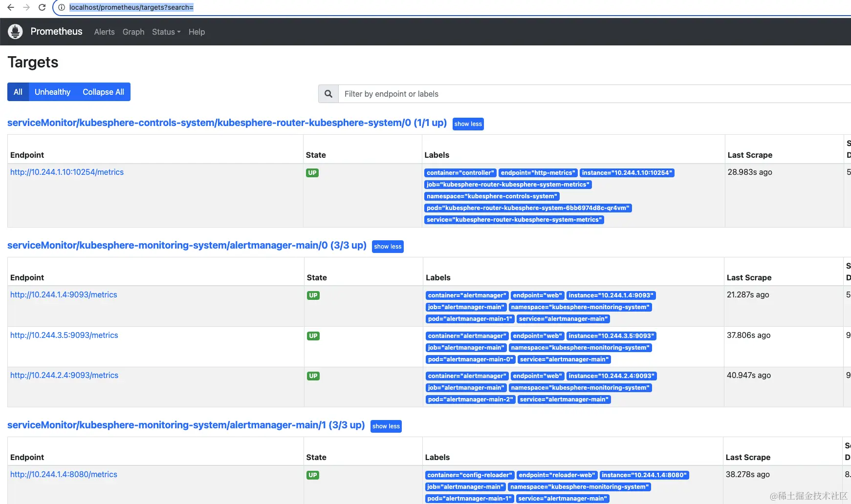Viewport: 851px width, 504px height.
Task: Click UP state badge for 10.244.3.5:9093
Action: pos(313,336)
